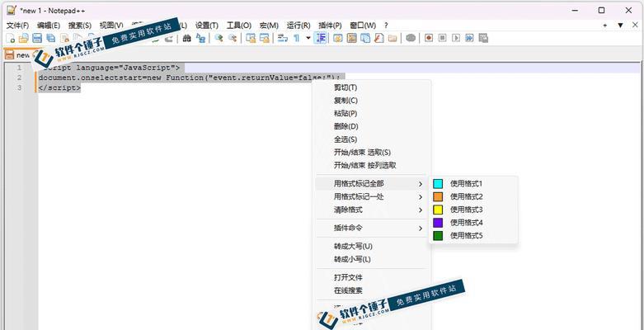Zoom out using the toolbar magnifier
Image resolution: width=644 pixels, height=330 pixels.
233,38
